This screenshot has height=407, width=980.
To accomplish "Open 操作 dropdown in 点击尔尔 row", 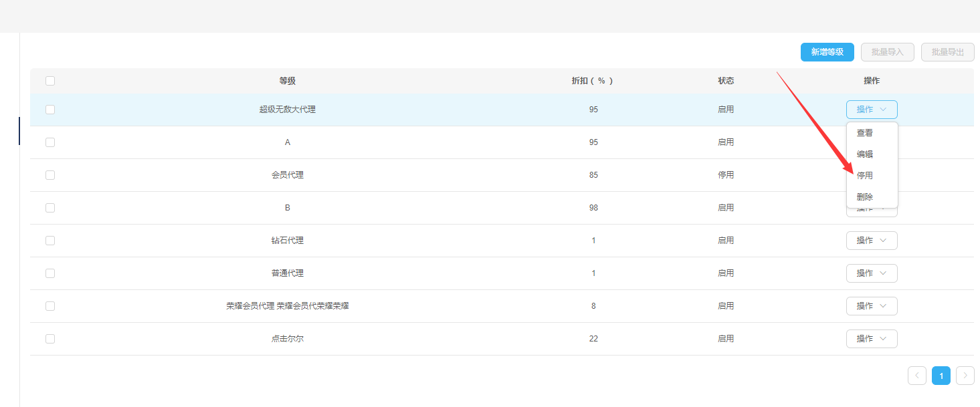I will (871, 339).
